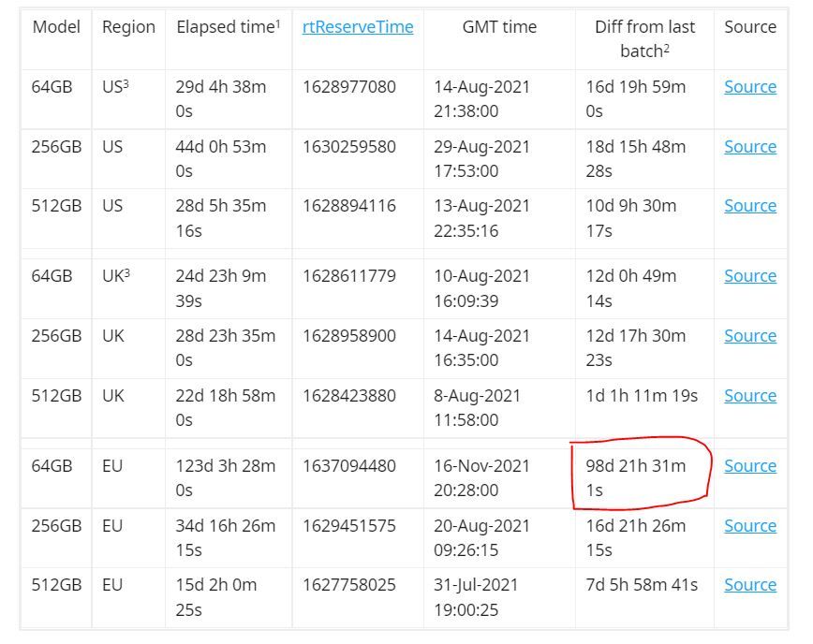Open Source link for 64GB US row

pyautogui.click(x=750, y=87)
